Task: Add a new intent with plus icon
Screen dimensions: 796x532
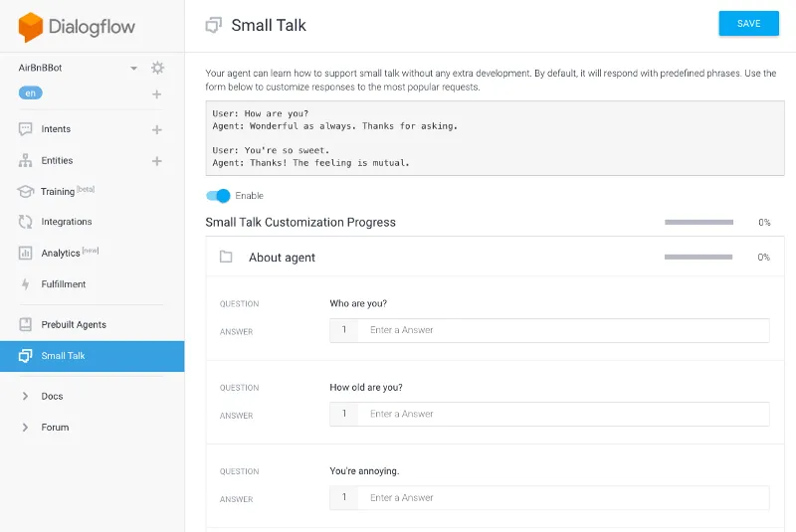Action: 157,130
